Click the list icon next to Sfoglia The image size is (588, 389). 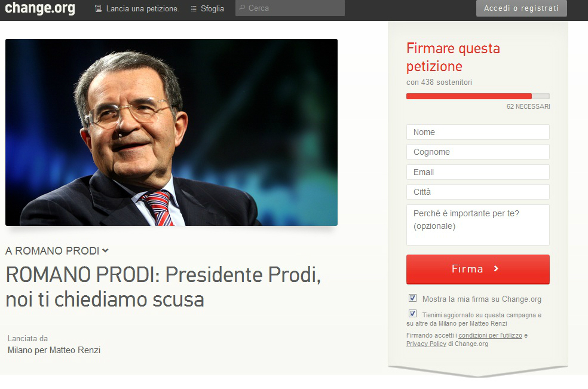click(194, 8)
